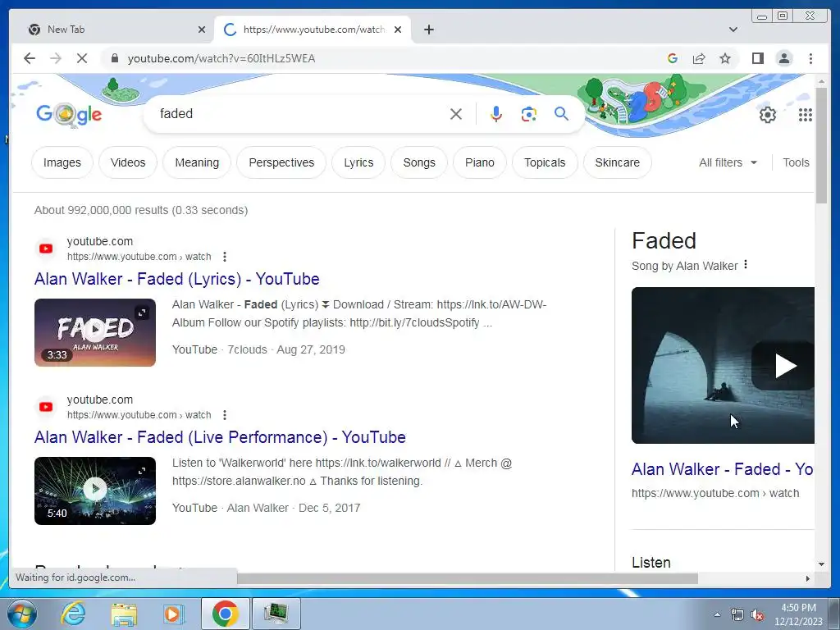Open the Tools button
The height and width of the screenshot is (630, 840).
click(x=796, y=162)
